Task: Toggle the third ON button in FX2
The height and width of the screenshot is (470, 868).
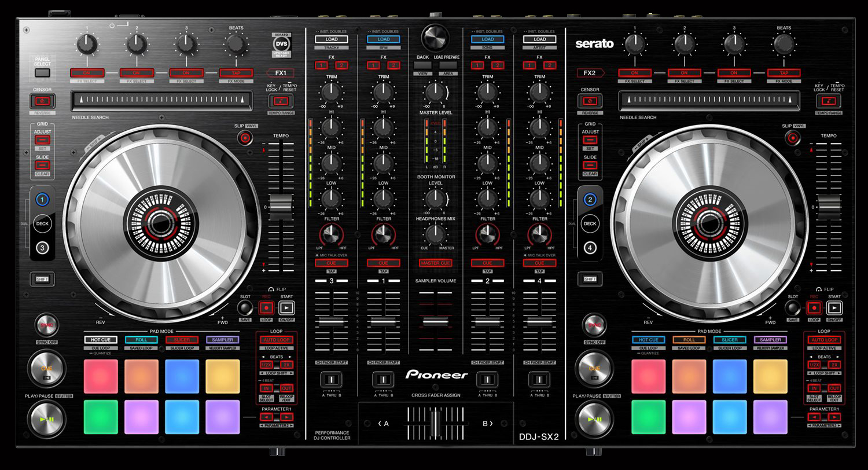Action: pyautogui.click(x=734, y=73)
